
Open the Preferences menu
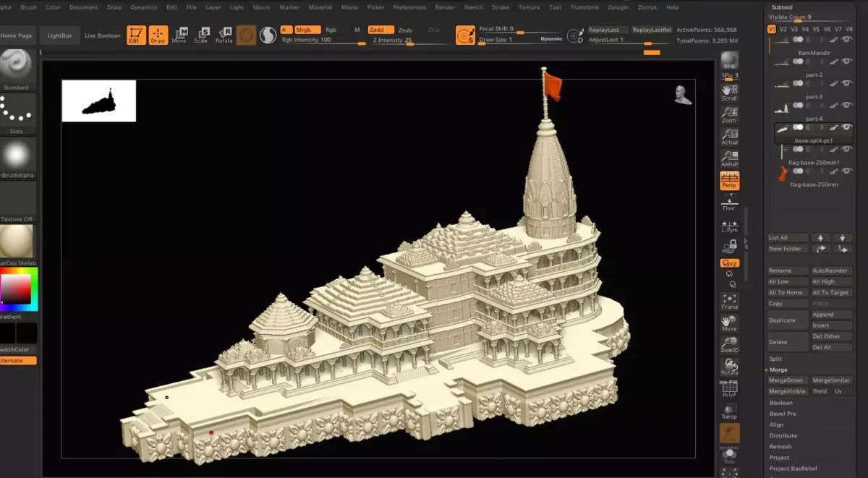coord(409,7)
